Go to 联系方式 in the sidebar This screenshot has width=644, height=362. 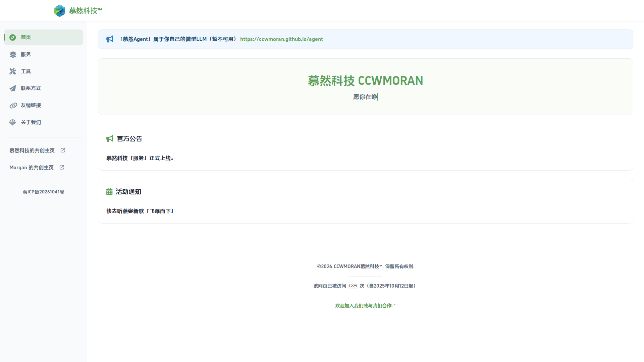(x=31, y=88)
